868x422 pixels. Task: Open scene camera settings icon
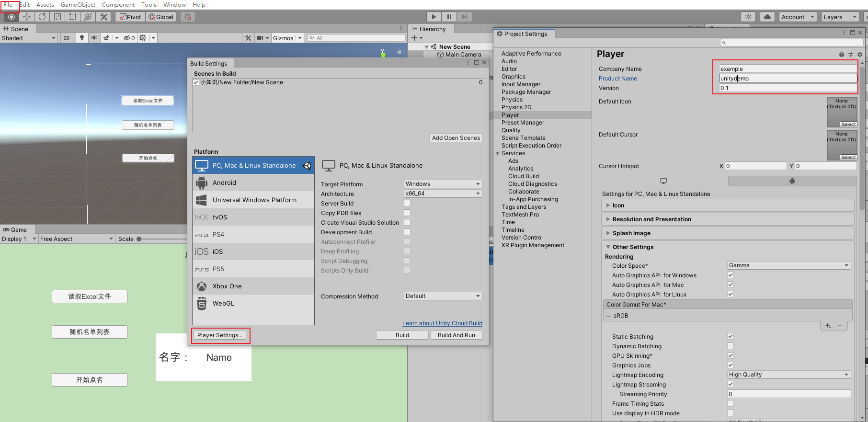point(260,38)
